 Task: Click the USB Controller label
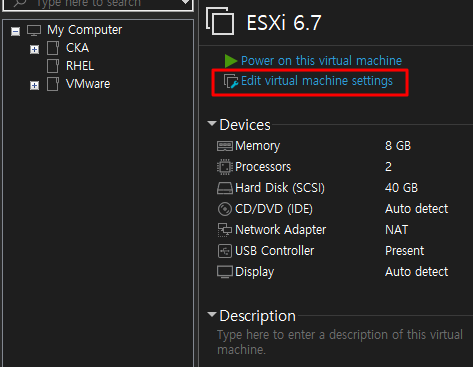pyautogui.click(x=275, y=251)
